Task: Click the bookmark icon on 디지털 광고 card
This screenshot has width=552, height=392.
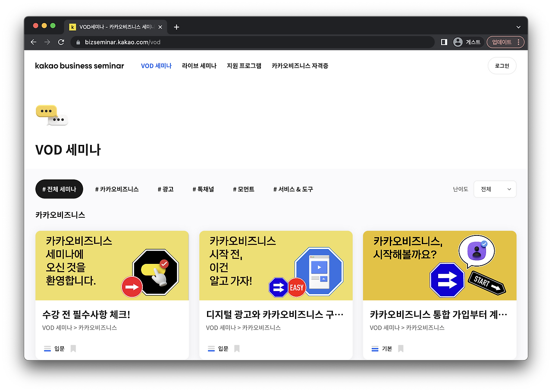Action: click(236, 348)
